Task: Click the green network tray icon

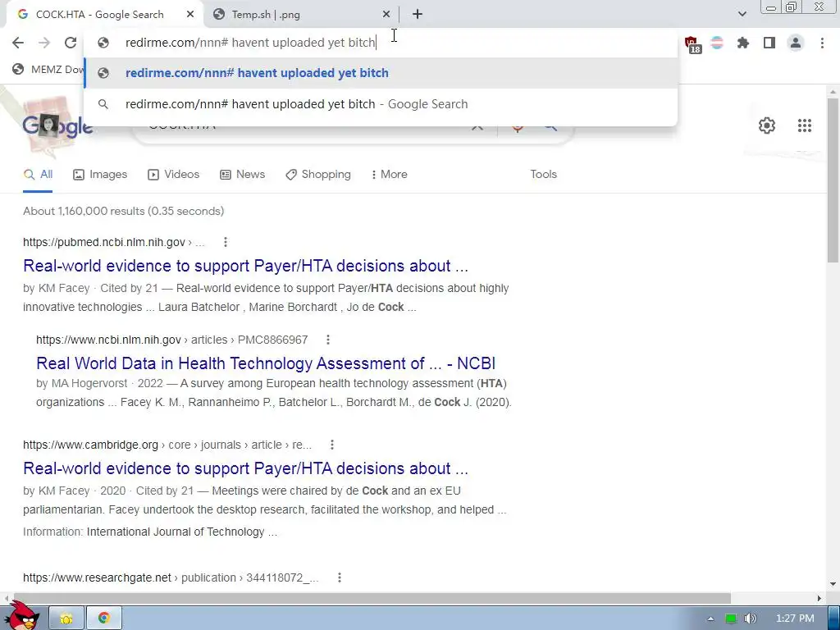Action: click(x=731, y=619)
